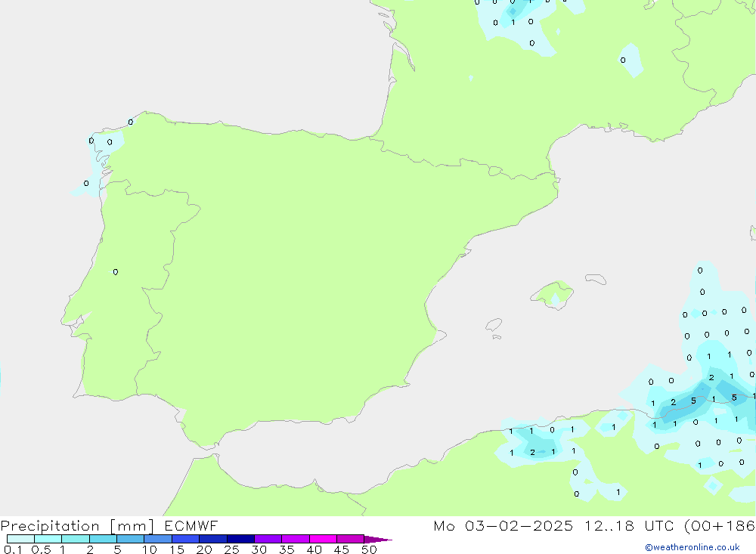Click the "10" label under the legend
The height and width of the screenshot is (554, 756).
(x=150, y=549)
